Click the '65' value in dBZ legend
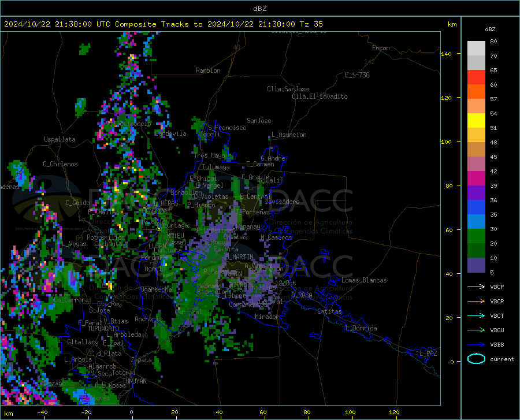The width and height of the screenshot is (520, 420). click(x=493, y=70)
